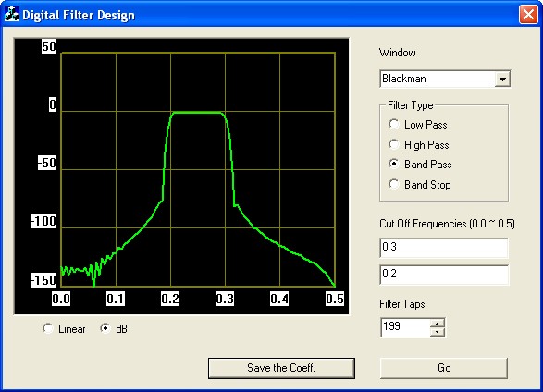Image resolution: width=543 pixels, height=392 pixels.
Task: Click the first cutoff frequency field showing 0.3
Action: [444, 248]
